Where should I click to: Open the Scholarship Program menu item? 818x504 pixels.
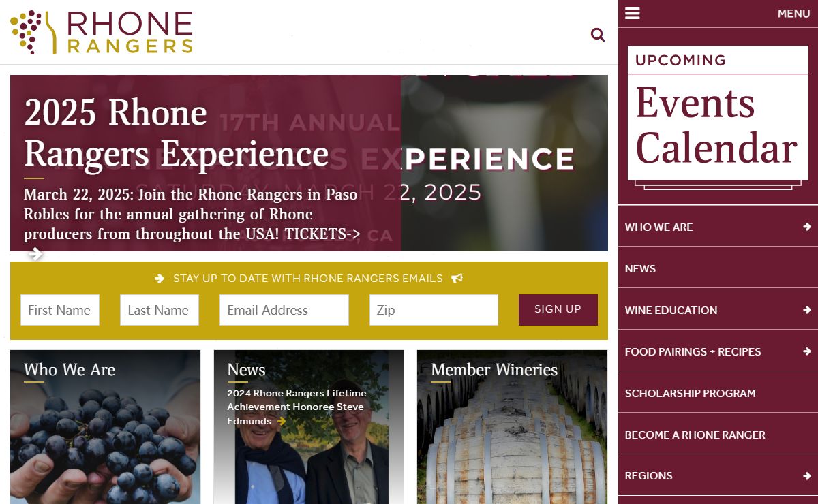pyautogui.click(x=690, y=393)
